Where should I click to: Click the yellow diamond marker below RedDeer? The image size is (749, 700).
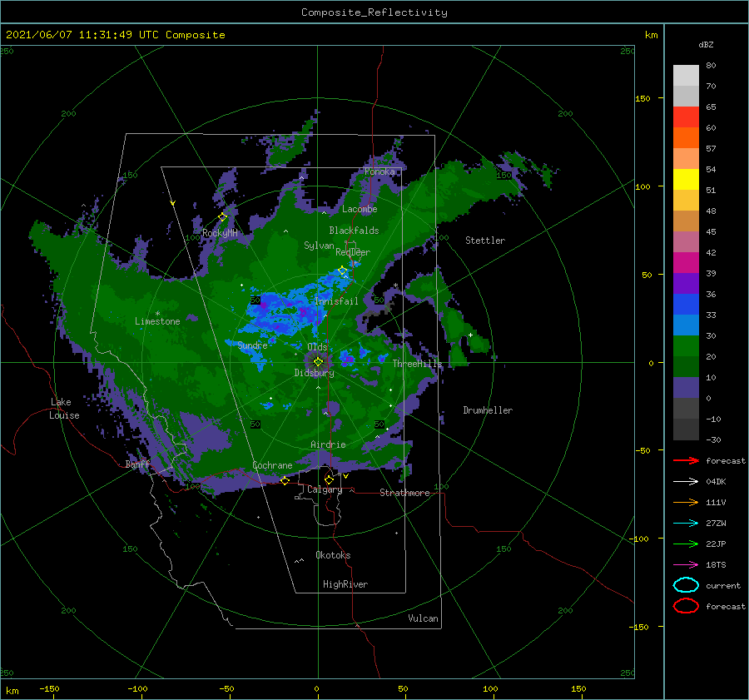(342, 271)
